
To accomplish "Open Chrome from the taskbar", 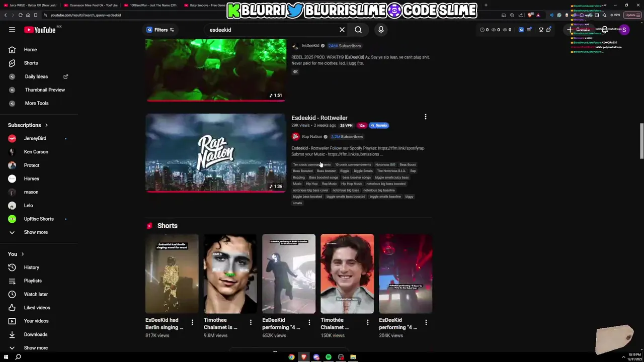I will pos(291,357).
